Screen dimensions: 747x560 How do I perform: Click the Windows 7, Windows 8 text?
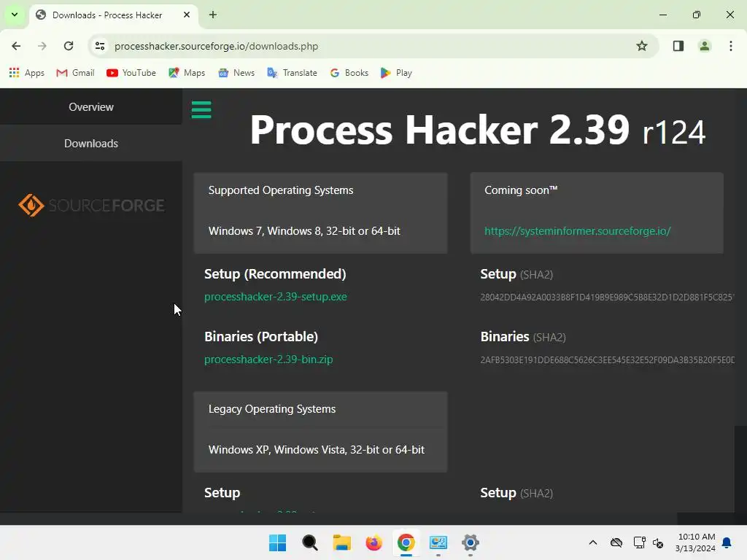click(304, 231)
